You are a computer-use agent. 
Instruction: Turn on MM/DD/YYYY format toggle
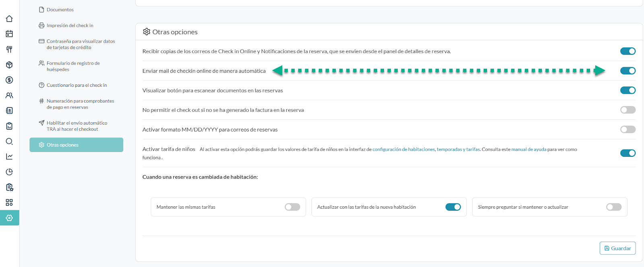(627, 129)
